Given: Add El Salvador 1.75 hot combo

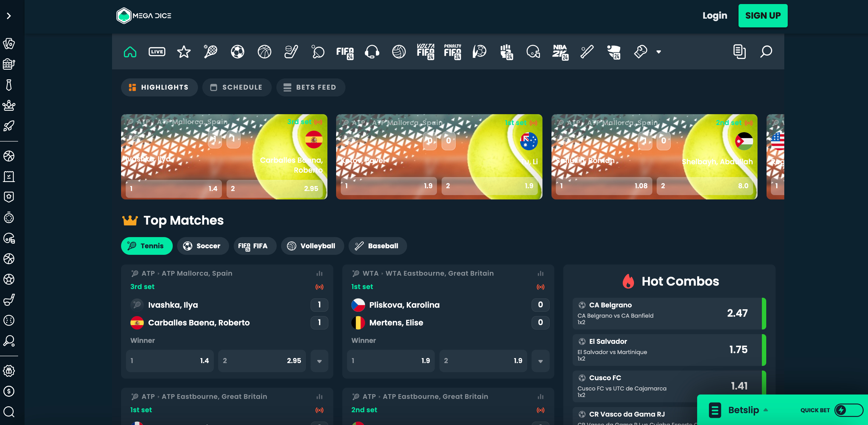Looking at the screenshot, I should [669, 350].
